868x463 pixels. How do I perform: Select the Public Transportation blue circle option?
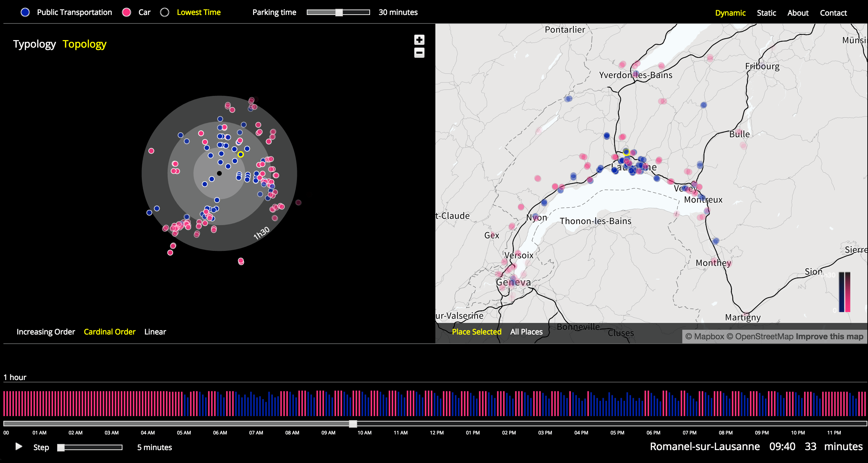tap(25, 12)
